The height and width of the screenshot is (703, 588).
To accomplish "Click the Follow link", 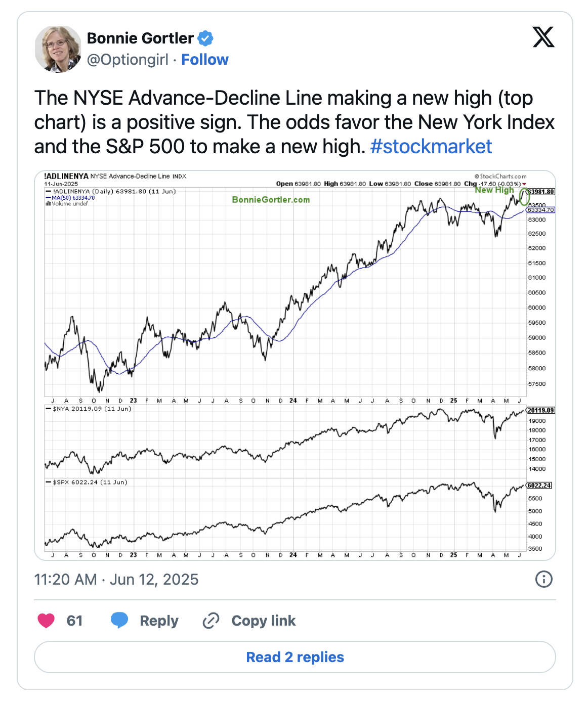I will (204, 60).
